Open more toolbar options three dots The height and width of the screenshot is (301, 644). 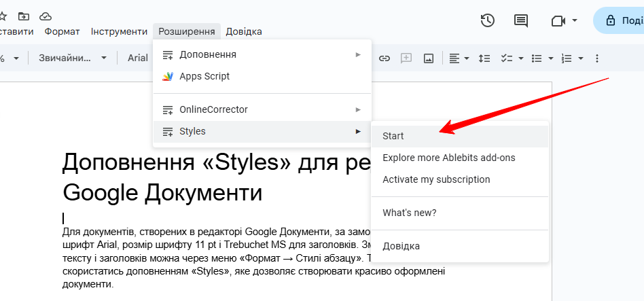click(x=596, y=58)
